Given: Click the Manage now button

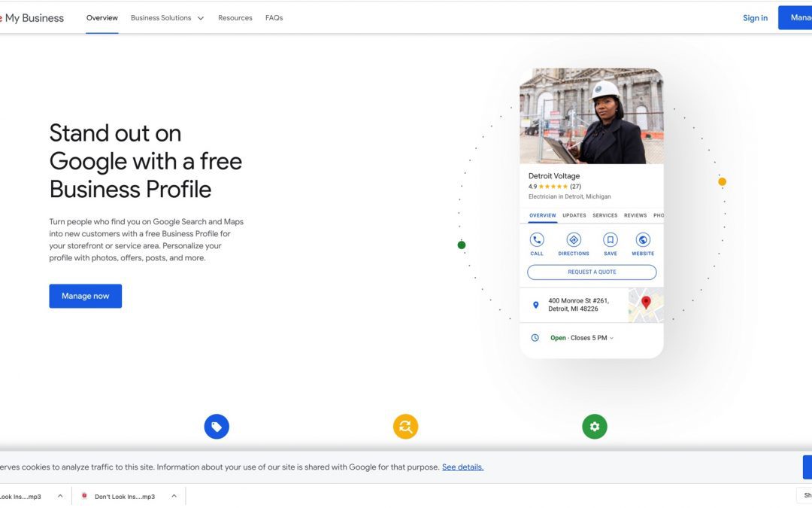Looking at the screenshot, I should point(86,296).
